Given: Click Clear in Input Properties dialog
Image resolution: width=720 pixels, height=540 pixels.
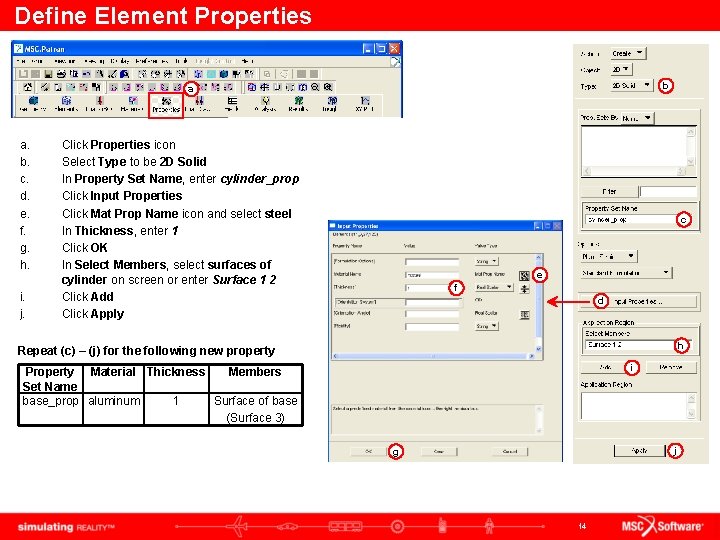Looking at the screenshot, I should [x=439, y=451].
